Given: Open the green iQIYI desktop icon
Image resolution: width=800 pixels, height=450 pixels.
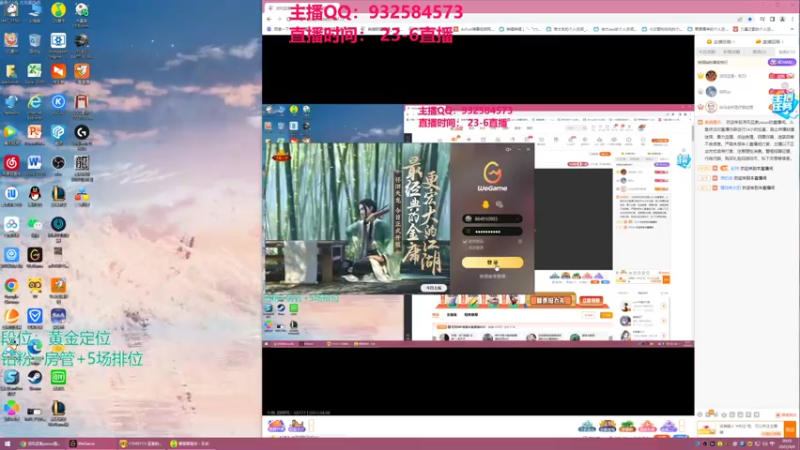Looking at the screenshot, I should 58,377.
